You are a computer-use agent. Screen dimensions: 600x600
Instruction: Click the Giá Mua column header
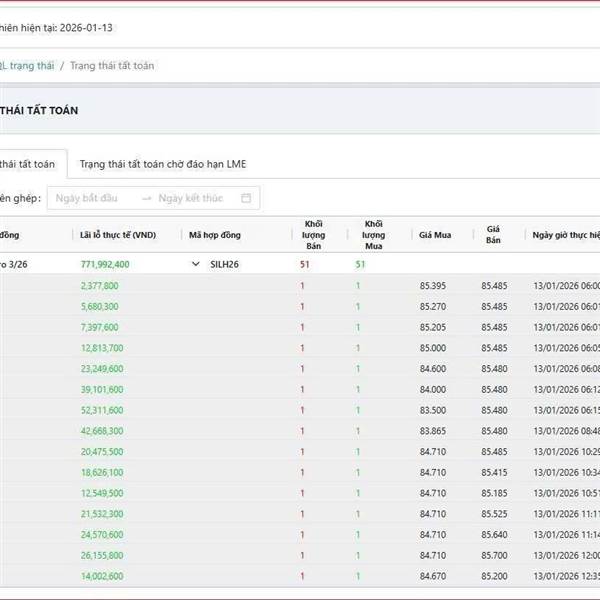435,235
